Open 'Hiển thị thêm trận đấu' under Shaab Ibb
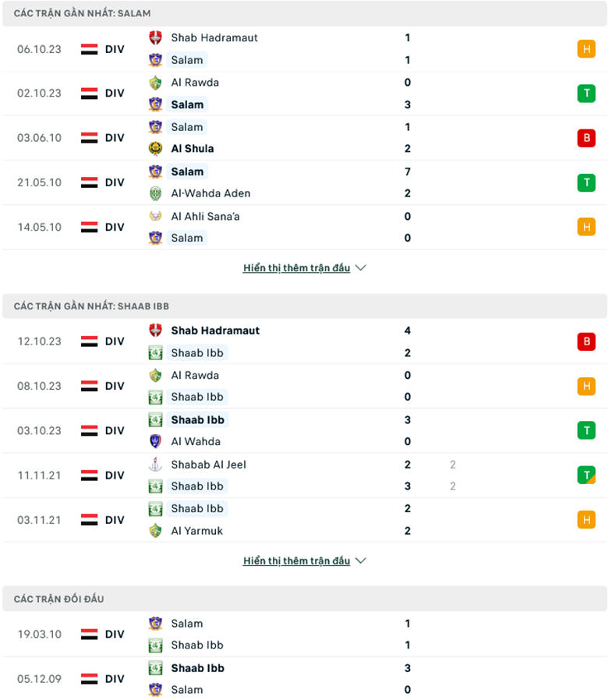608x700 pixels. pyautogui.click(x=296, y=560)
